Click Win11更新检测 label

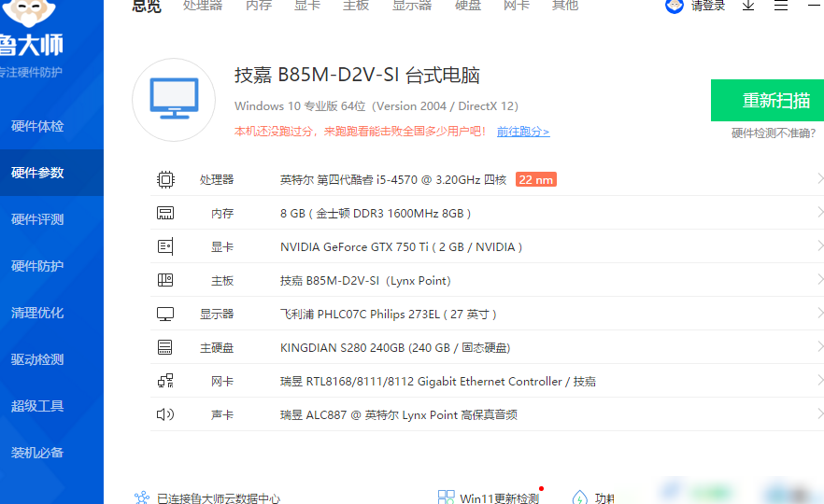(499, 498)
